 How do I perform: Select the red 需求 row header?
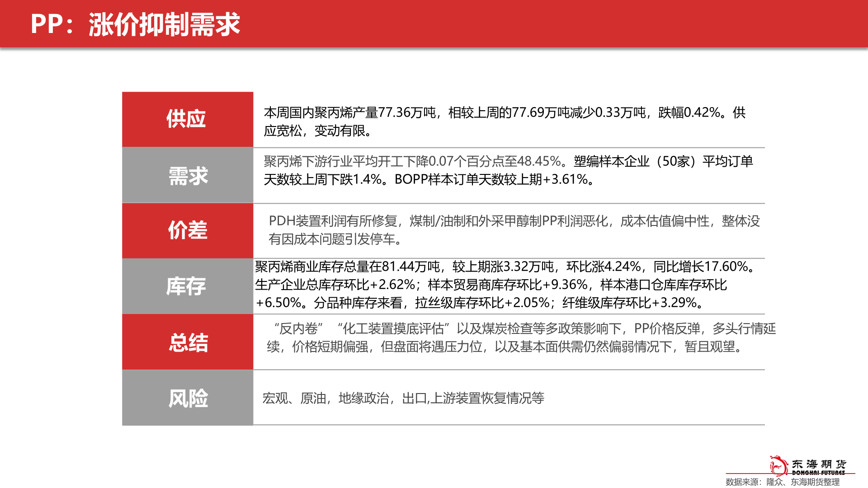(x=188, y=175)
